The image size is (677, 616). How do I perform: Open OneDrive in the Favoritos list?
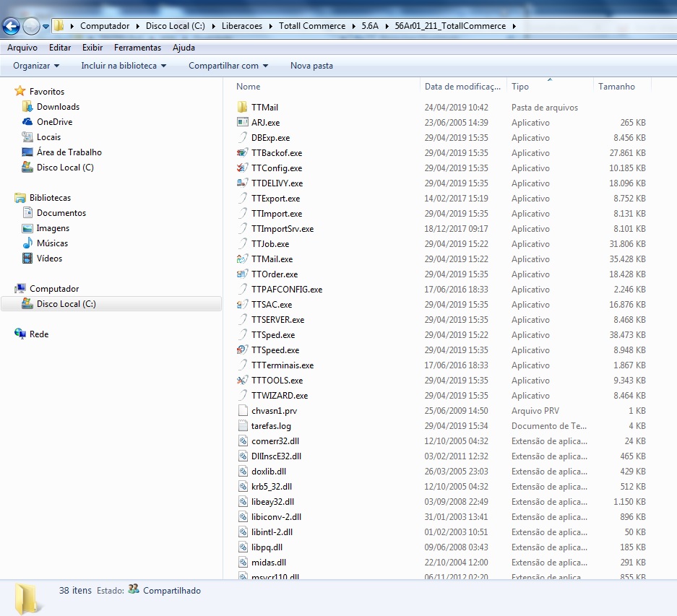[x=54, y=122]
